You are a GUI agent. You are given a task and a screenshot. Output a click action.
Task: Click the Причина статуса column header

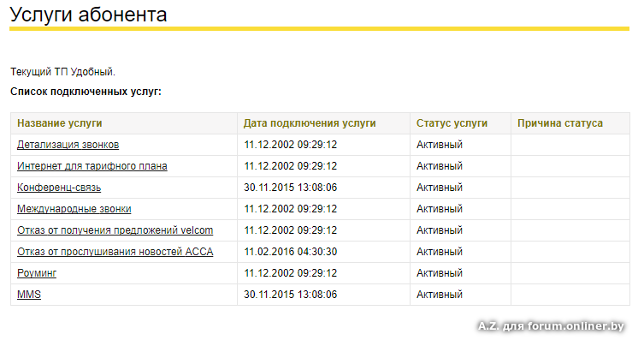coord(560,123)
